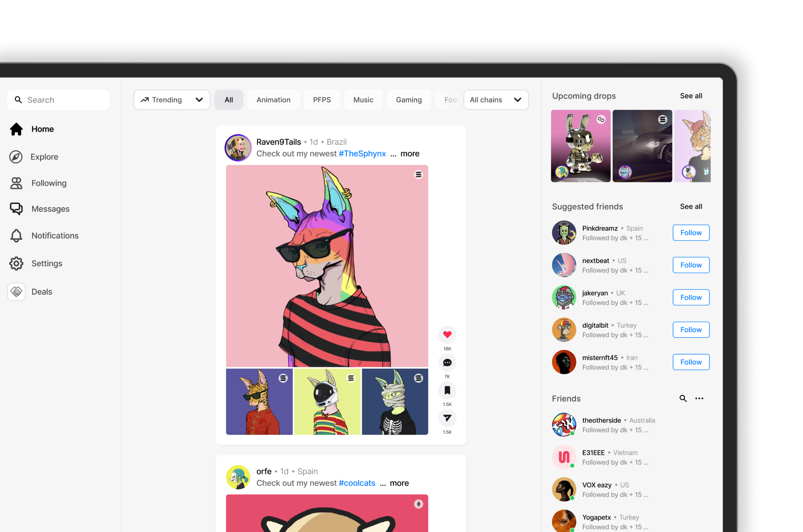Viewport: 803px width, 532px height.
Task: Select the Music category filter
Action: coord(364,100)
